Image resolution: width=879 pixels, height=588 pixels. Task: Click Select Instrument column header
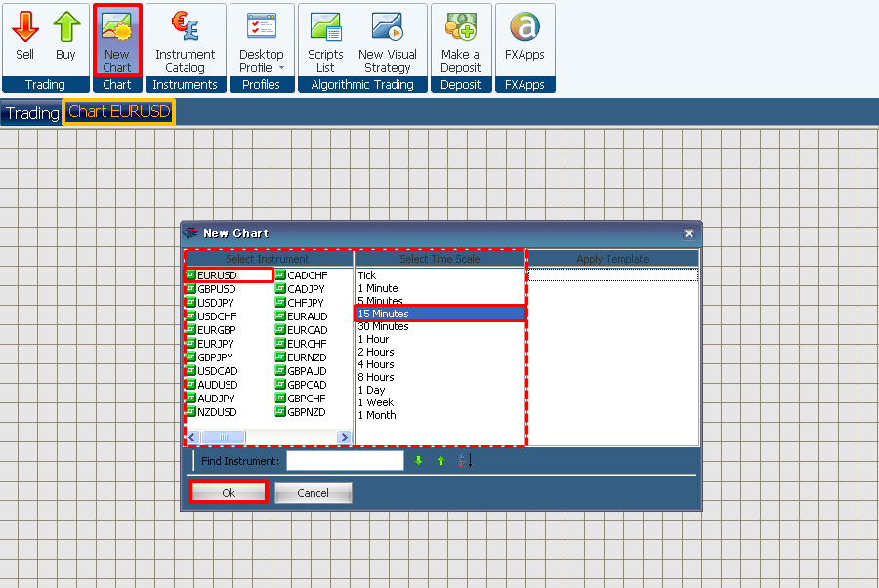click(x=268, y=259)
